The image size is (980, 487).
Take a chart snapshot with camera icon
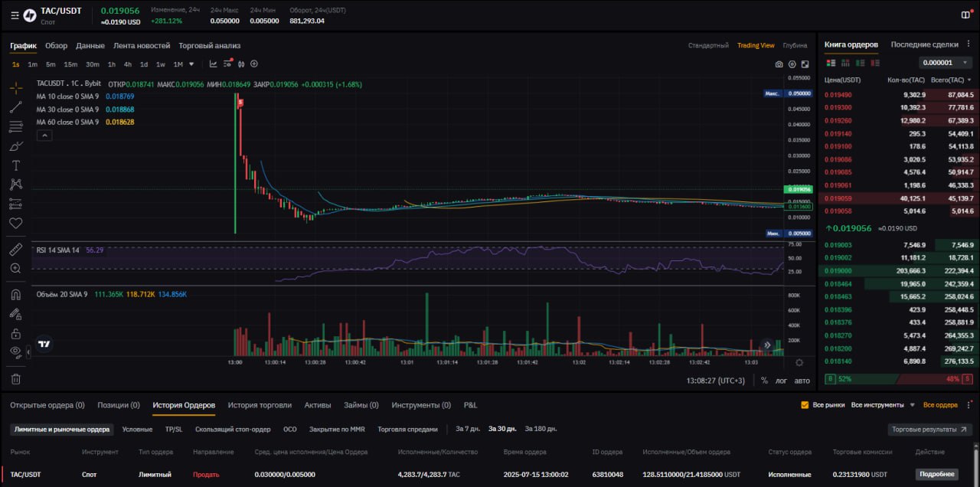tap(779, 65)
